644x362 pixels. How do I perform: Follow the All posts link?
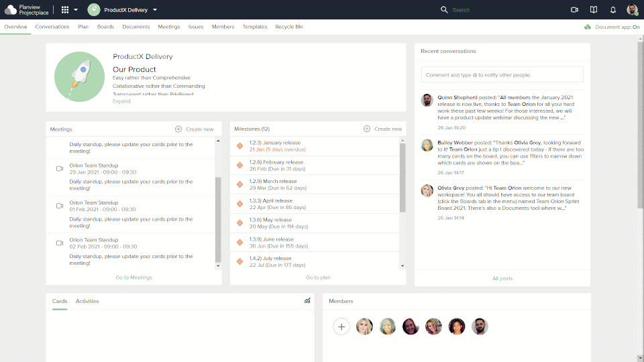(502, 278)
